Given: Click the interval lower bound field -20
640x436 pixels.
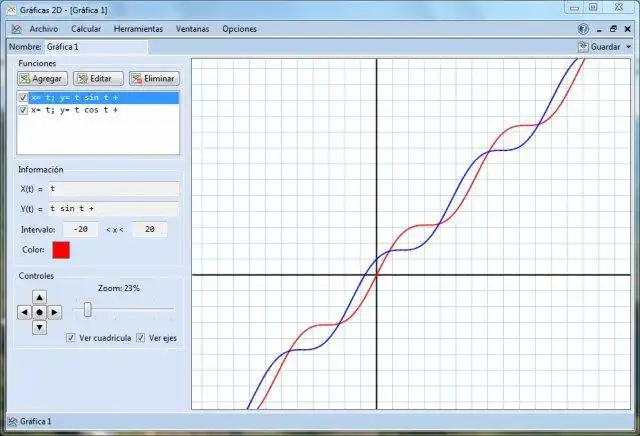Looking at the screenshot, I should (x=80, y=229).
